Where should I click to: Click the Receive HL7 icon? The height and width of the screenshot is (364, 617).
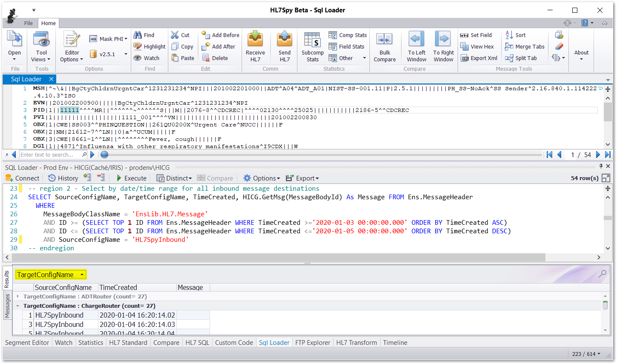point(255,39)
